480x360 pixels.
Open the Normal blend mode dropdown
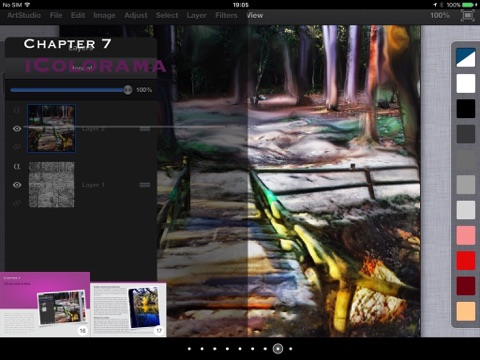pos(82,68)
